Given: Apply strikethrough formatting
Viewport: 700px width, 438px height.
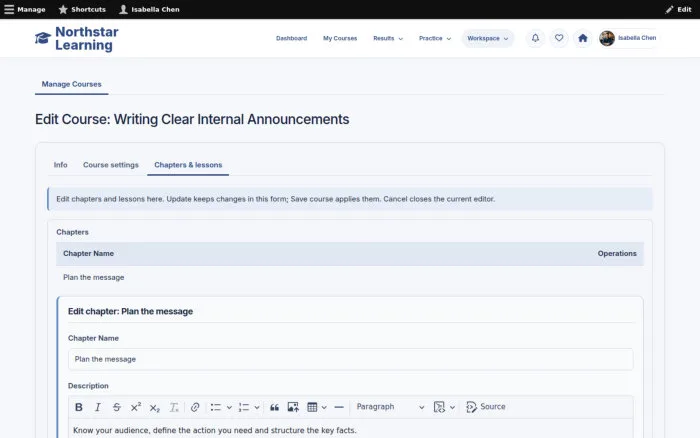Looking at the screenshot, I should [117, 407].
